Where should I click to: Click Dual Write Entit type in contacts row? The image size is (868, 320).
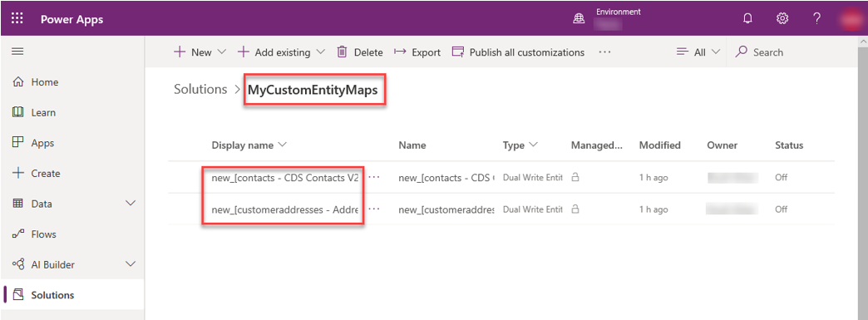point(533,178)
